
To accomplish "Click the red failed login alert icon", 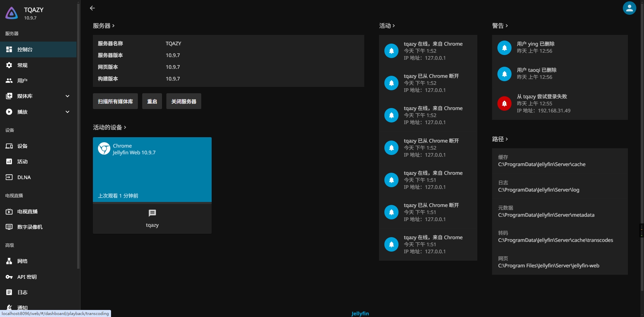I will (504, 103).
